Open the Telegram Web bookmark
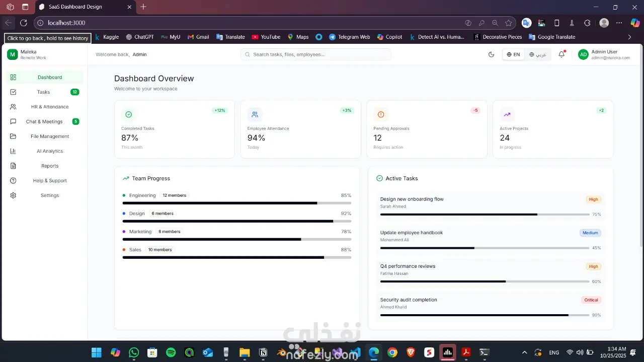The height and width of the screenshot is (362, 644). coord(349,37)
